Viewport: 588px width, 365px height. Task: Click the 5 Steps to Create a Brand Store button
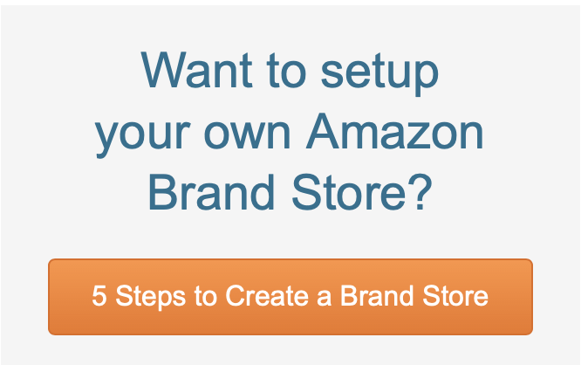click(291, 297)
